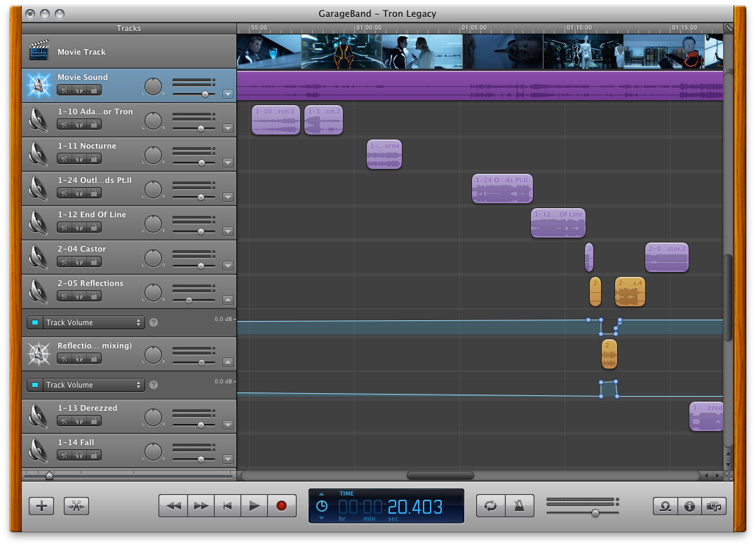Click the movie thumbnail at 01:00:00
Screen dimensions: 756x546
tap(342, 51)
